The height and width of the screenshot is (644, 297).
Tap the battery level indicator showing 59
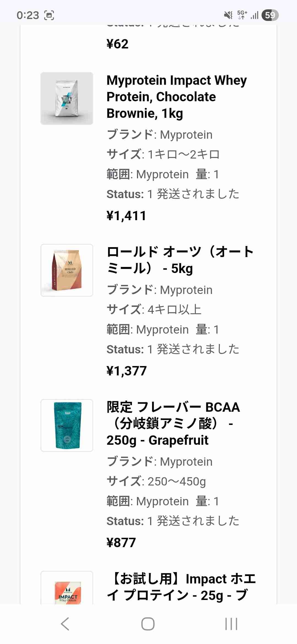click(x=270, y=15)
